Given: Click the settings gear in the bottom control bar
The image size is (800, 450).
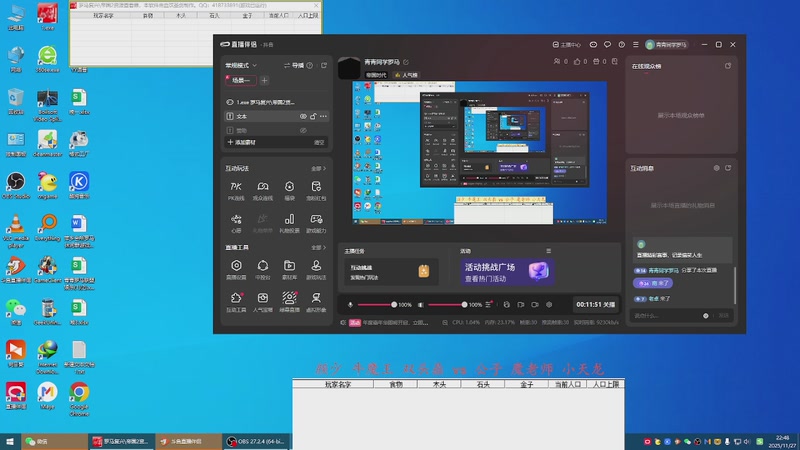Looking at the screenshot, I should click(549, 305).
